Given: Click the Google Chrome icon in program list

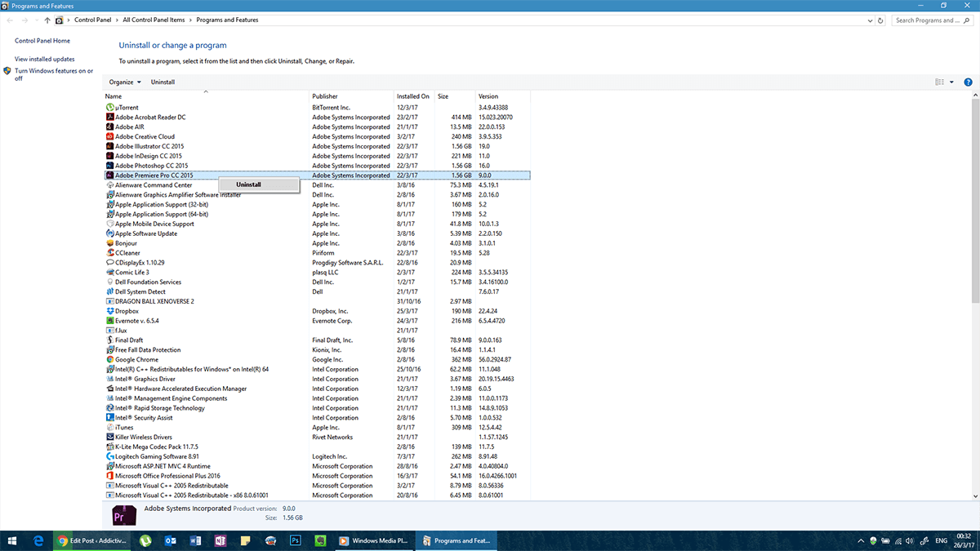Looking at the screenshot, I should (109, 359).
